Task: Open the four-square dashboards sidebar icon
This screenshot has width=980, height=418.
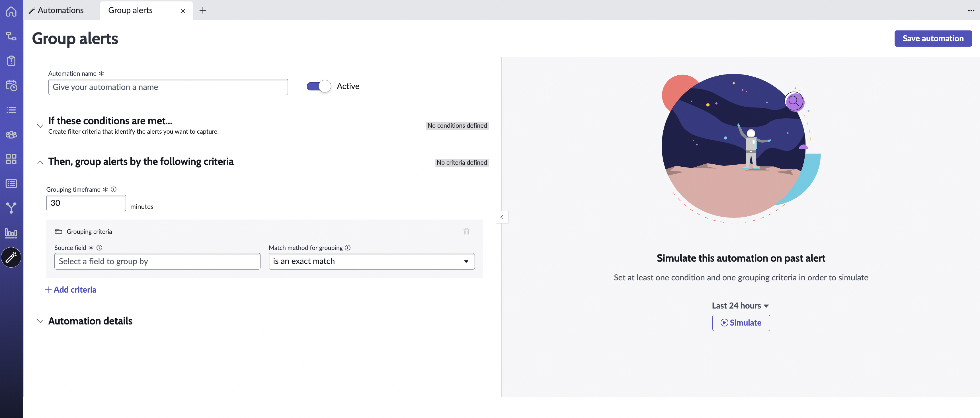Action: [x=11, y=159]
